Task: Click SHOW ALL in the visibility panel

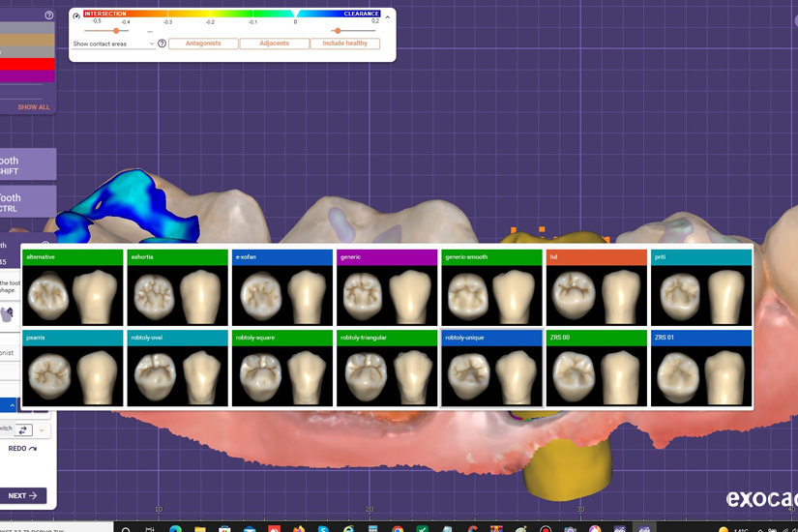Action: (34, 107)
